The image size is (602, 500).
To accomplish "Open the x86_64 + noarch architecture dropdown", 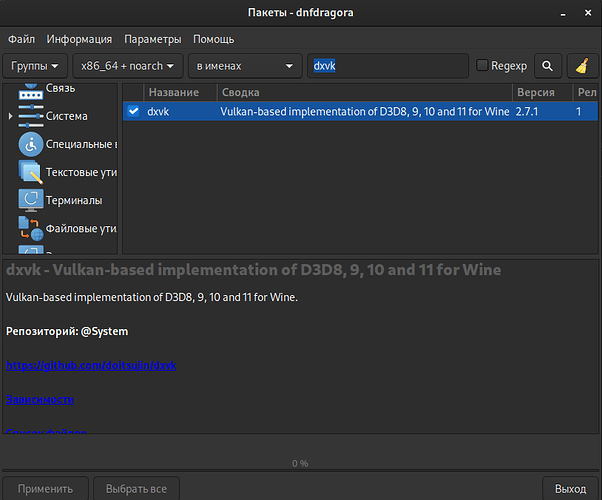I will pos(130,66).
